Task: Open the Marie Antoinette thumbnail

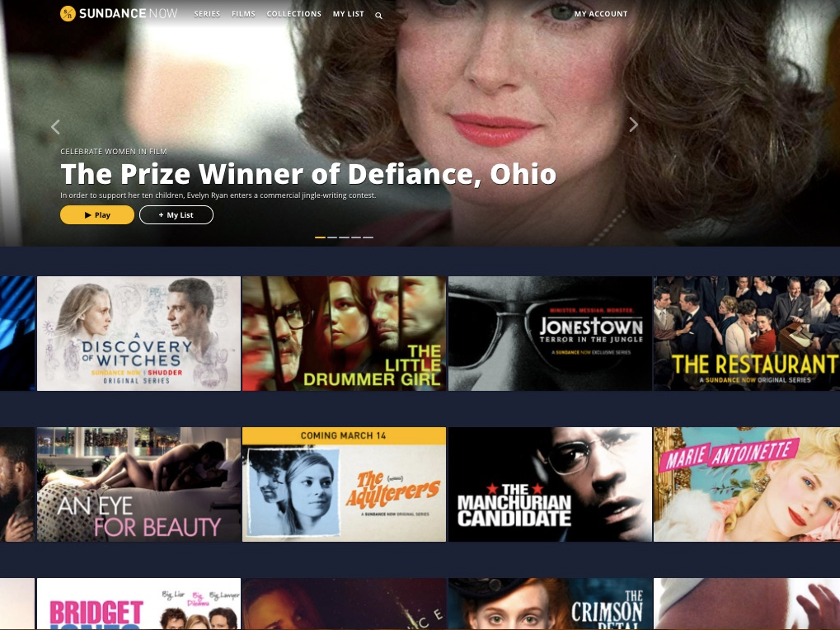Action: 747,484
